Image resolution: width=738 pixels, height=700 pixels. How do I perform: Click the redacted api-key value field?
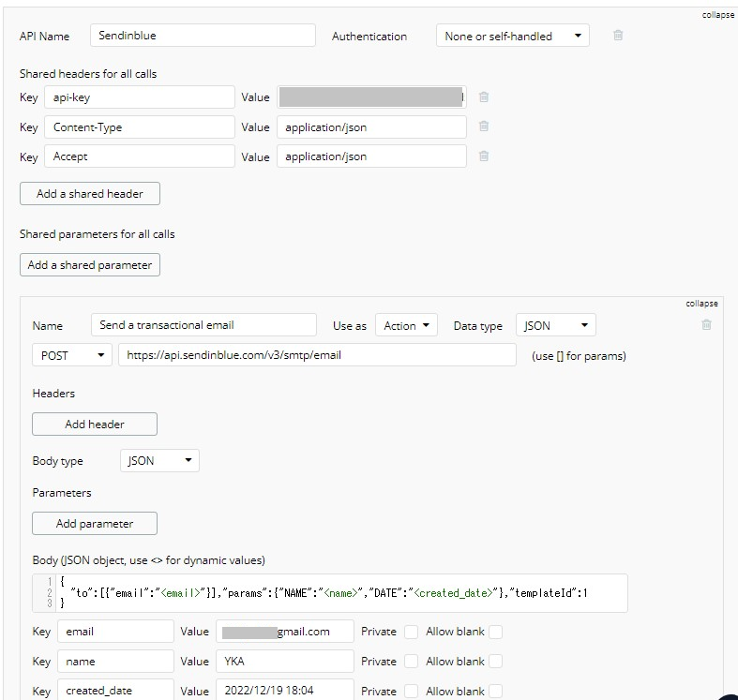372,97
